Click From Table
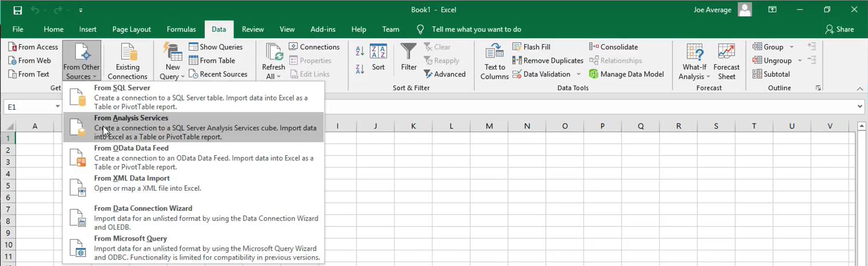Viewport: 868px width, 266px height. 212,60
